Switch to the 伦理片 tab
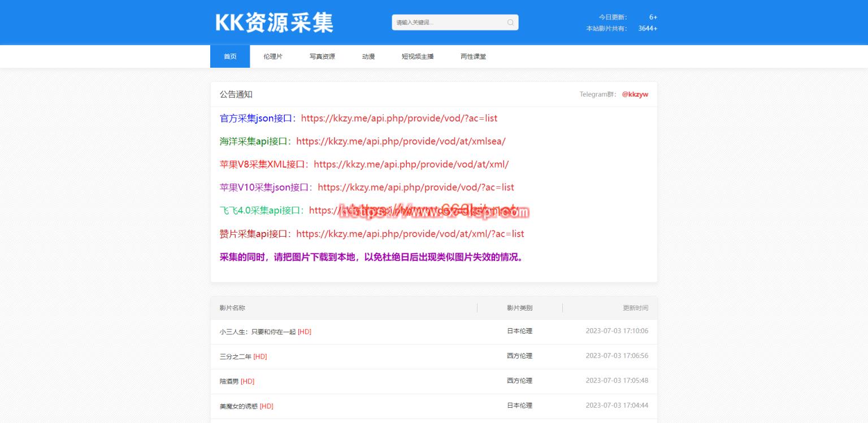 point(273,56)
